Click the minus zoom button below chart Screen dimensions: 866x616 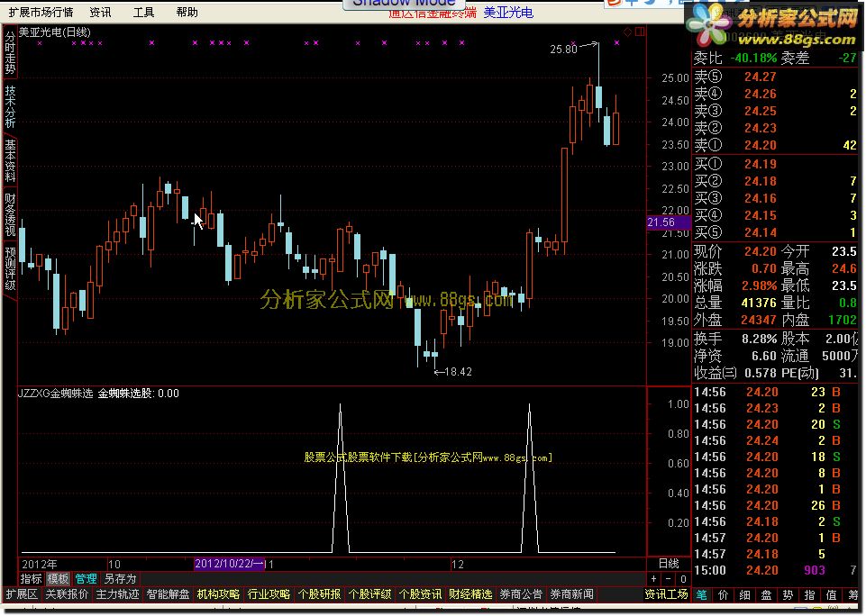click(x=669, y=579)
